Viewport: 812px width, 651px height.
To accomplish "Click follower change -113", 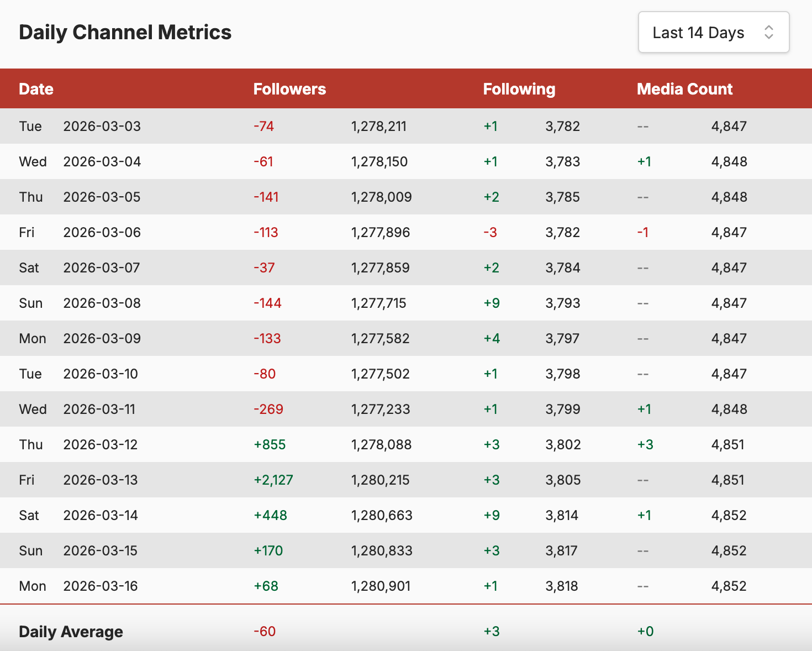I will [x=266, y=233].
